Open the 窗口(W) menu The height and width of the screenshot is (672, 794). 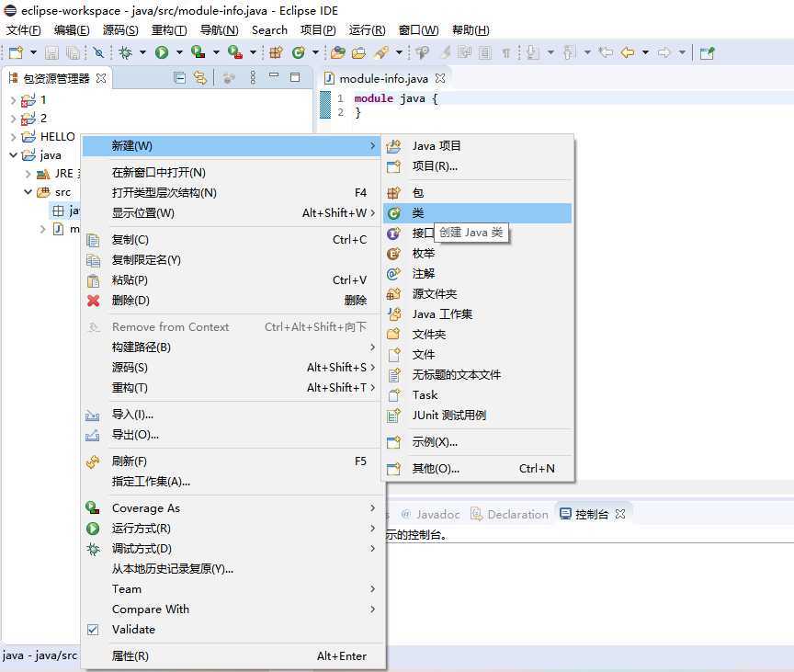coord(419,30)
